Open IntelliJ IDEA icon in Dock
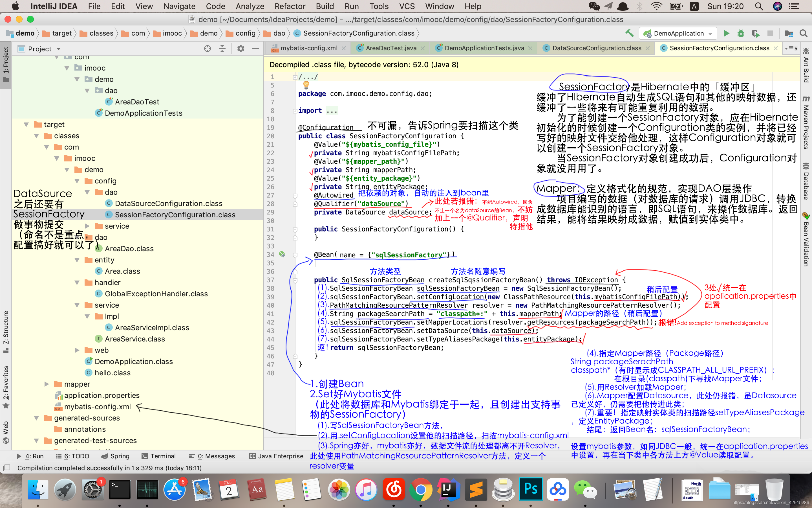The image size is (812, 508). (449, 489)
